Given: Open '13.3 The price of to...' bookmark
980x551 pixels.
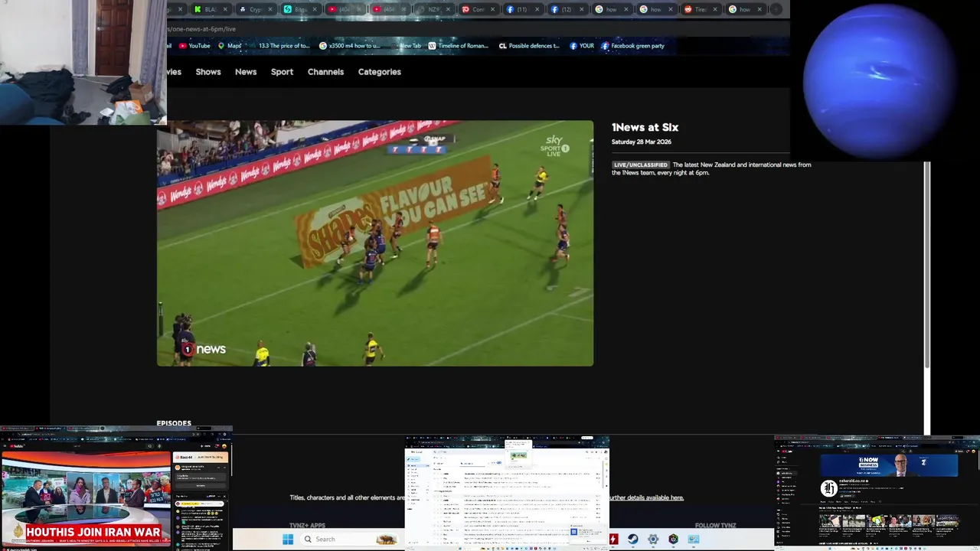Looking at the screenshot, I should point(279,46).
